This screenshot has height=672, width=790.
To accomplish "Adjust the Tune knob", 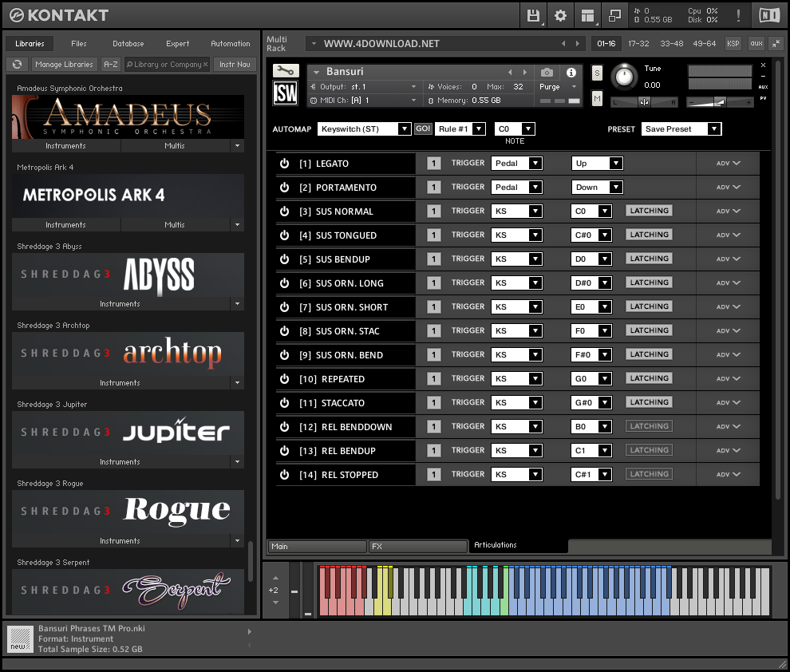I will (x=624, y=77).
